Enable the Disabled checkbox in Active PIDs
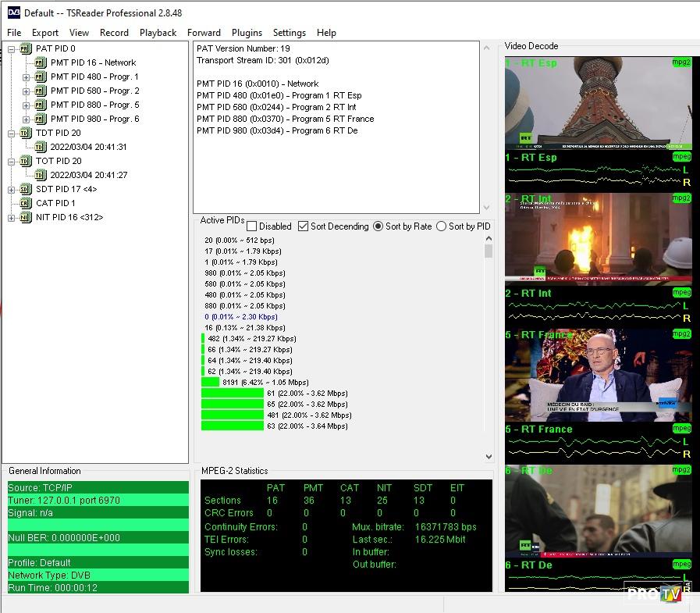 coord(252,226)
